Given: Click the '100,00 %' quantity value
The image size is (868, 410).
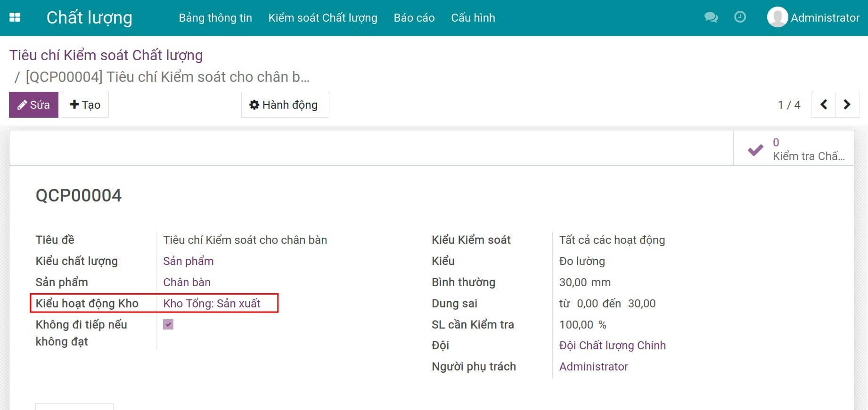Looking at the screenshot, I should click(x=583, y=325).
